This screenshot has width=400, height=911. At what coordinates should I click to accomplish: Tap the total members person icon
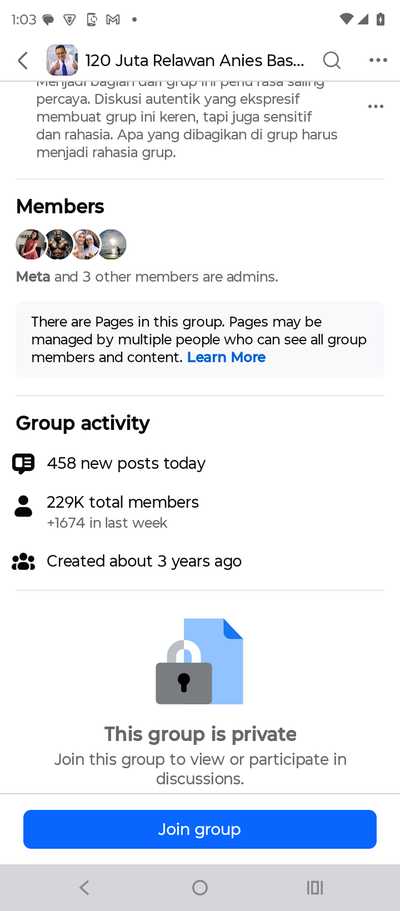tap(23, 506)
